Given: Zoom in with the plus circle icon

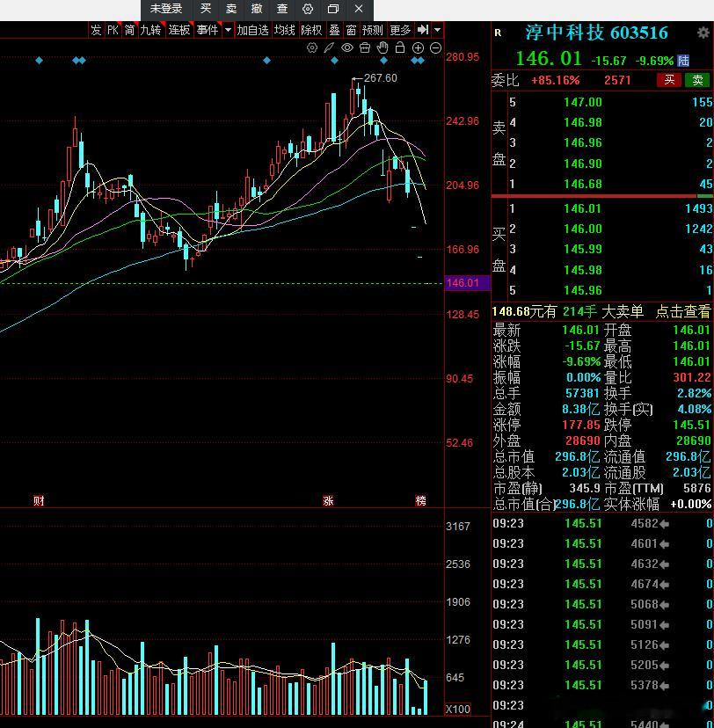Looking at the screenshot, I should point(418,47).
